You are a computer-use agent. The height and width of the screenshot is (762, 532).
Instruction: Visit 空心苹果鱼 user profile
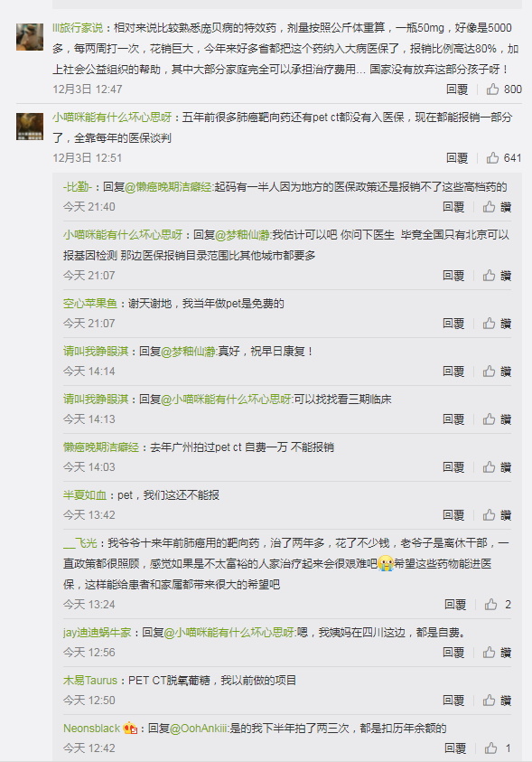click(x=90, y=304)
